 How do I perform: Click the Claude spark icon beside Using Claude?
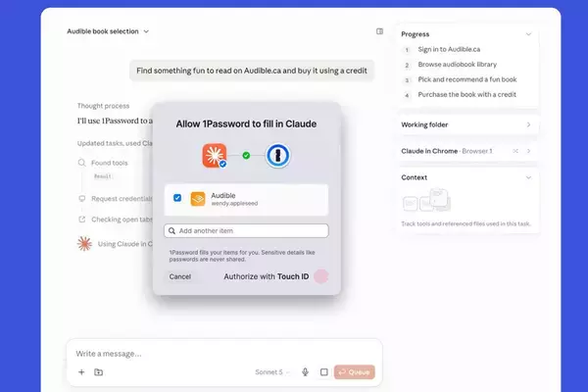coord(84,244)
